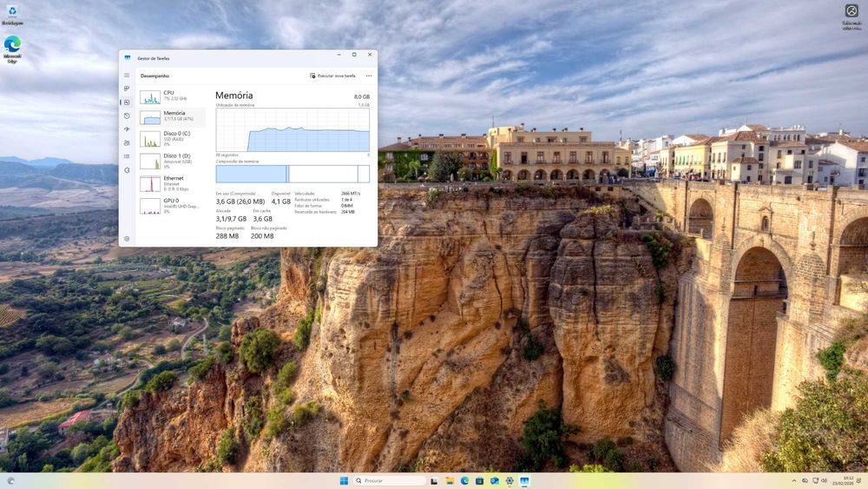The width and height of the screenshot is (868, 489).
Task: Select the Memória performance entry
Action: (171, 117)
